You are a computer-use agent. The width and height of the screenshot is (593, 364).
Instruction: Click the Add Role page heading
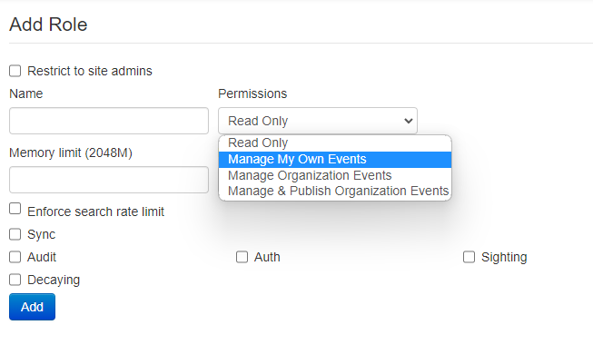[48, 25]
